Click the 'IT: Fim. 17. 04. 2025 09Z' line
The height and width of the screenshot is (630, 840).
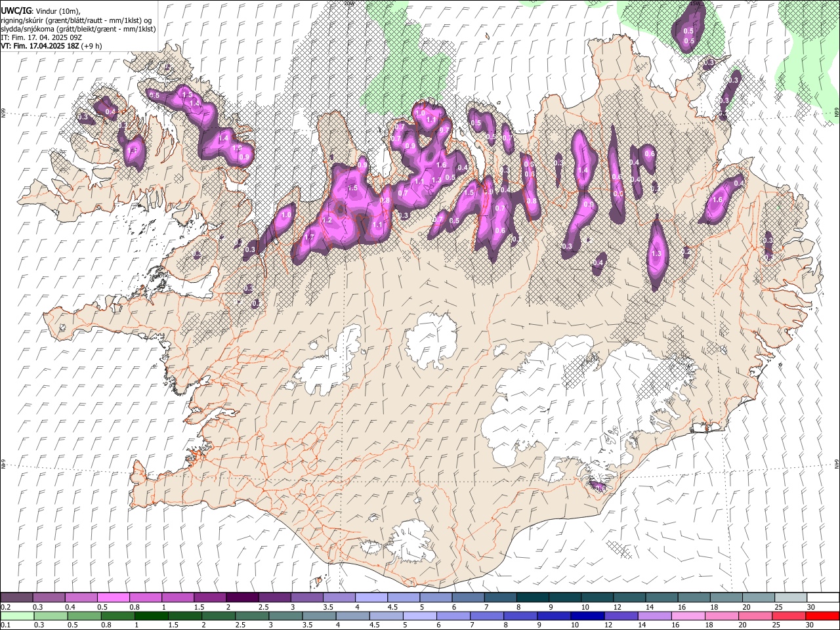click(41, 37)
